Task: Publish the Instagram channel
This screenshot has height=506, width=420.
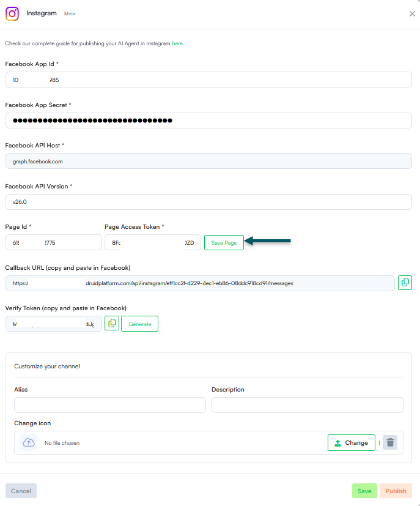Action: (396, 491)
